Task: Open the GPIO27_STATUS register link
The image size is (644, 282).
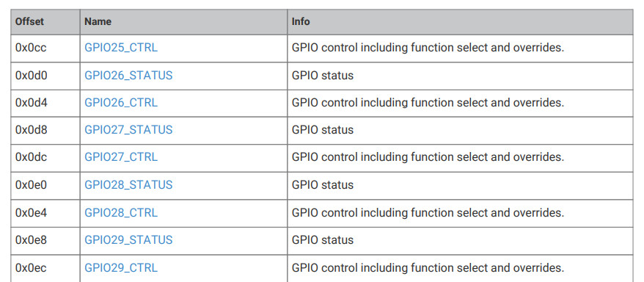Action: [x=128, y=130]
